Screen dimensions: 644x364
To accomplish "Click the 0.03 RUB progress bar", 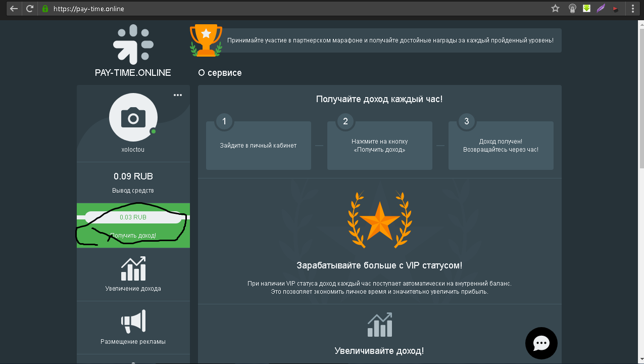I will click(x=133, y=217).
